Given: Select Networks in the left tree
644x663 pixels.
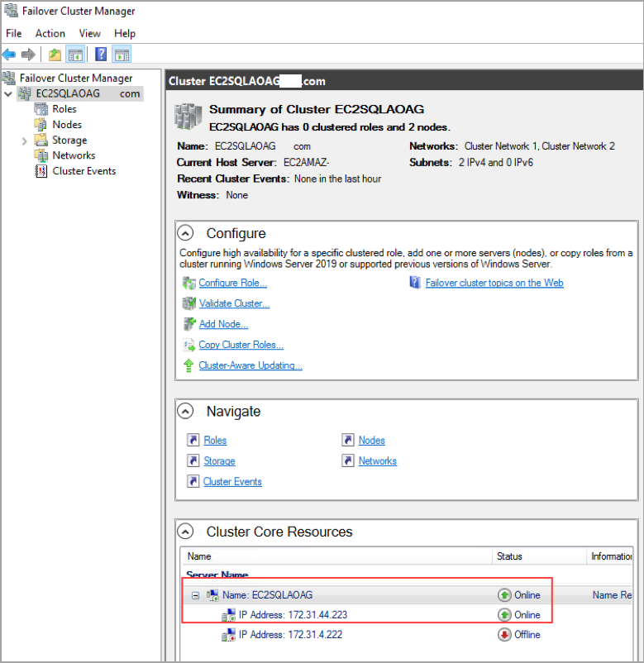Looking at the screenshot, I should point(74,155).
